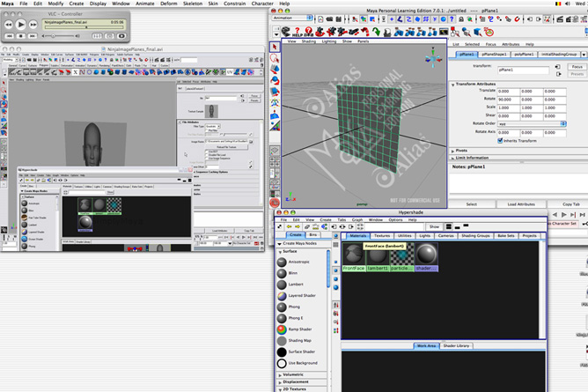
Task: Switch to Bins tab in Hypershade
Action: coord(313,235)
